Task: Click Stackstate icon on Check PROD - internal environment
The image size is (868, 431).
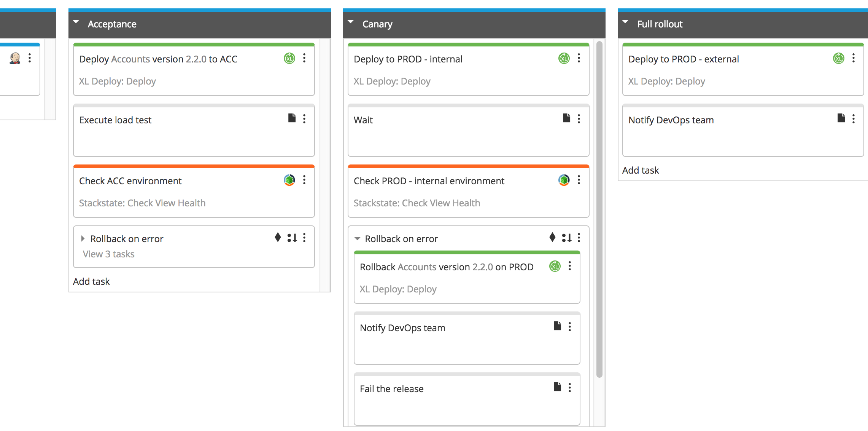Action: point(564,180)
